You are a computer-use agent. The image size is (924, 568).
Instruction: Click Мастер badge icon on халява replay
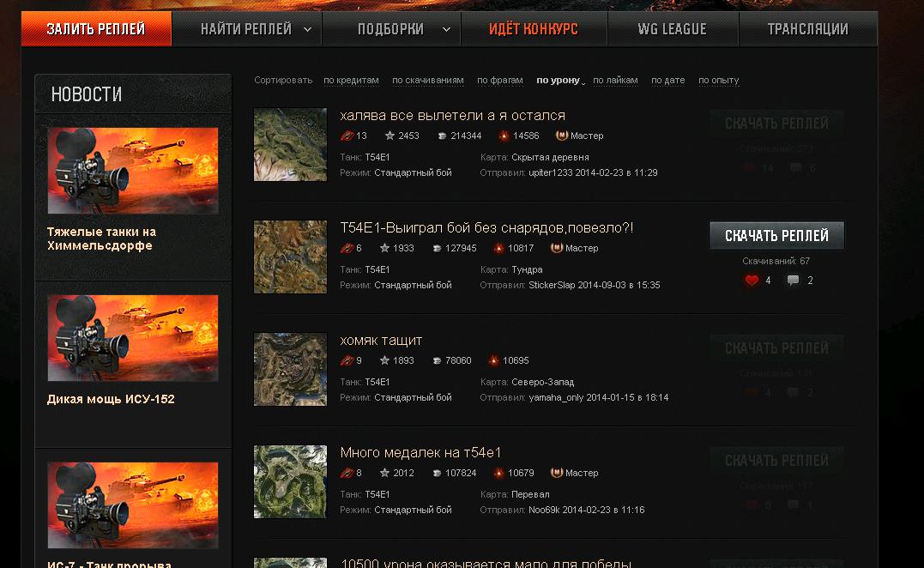pyautogui.click(x=562, y=136)
